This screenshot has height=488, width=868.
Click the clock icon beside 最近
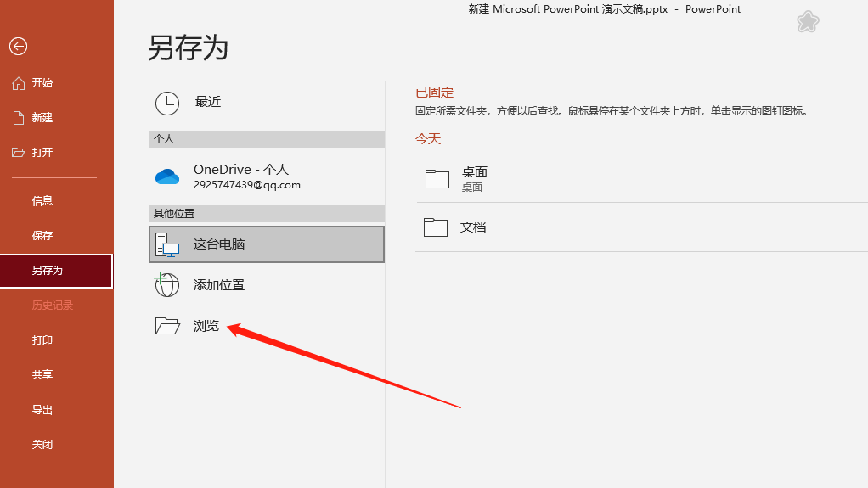167,103
